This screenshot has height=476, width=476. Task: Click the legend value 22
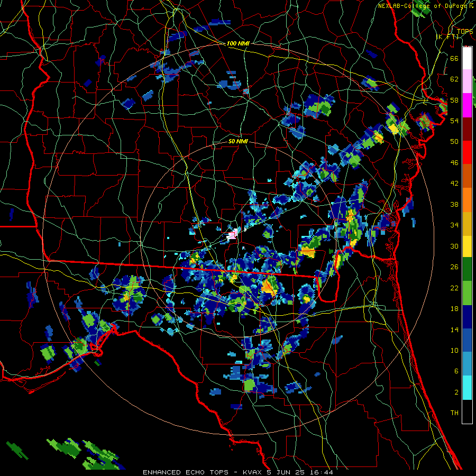click(x=454, y=288)
